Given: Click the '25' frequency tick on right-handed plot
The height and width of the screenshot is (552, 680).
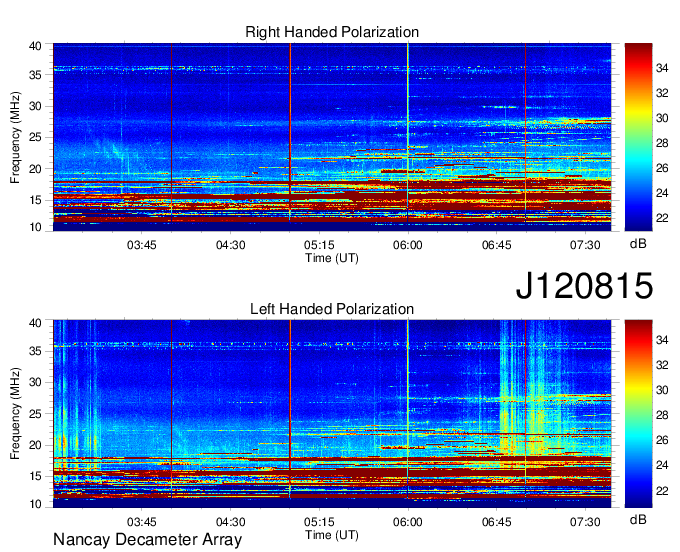Looking at the screenshot, I should coord(35,137).
